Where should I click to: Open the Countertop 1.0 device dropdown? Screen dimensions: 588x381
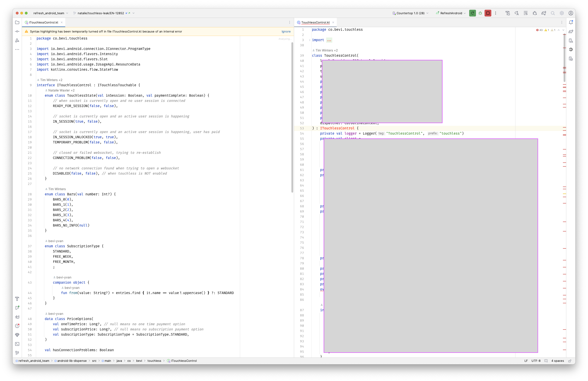(410, 13)
